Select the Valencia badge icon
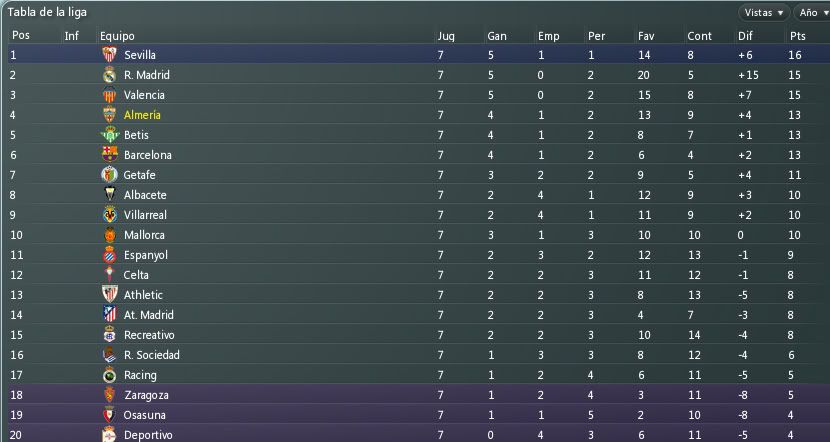Image resolution: width=830 pixels, height=442 pixels. click(110, 95)
